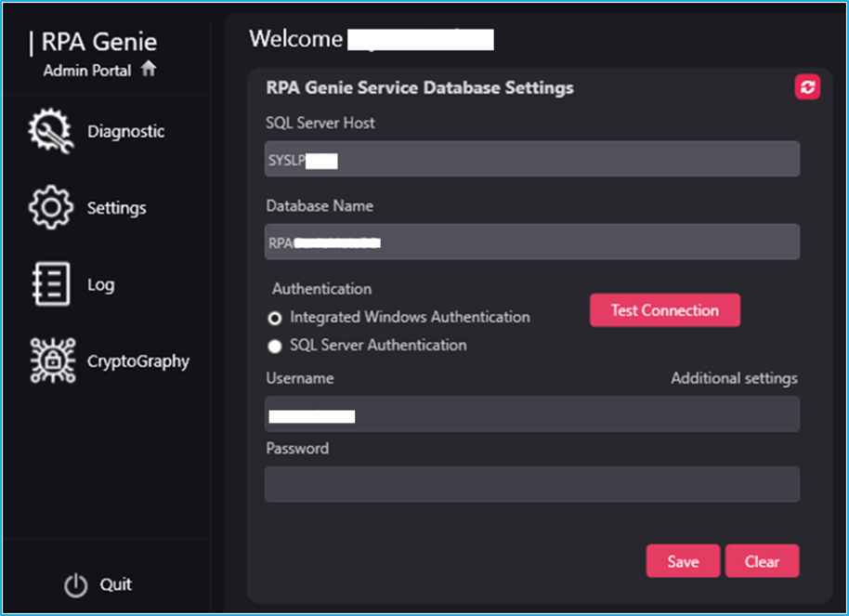Click the Test Connection button

click(x=665, y=310)
